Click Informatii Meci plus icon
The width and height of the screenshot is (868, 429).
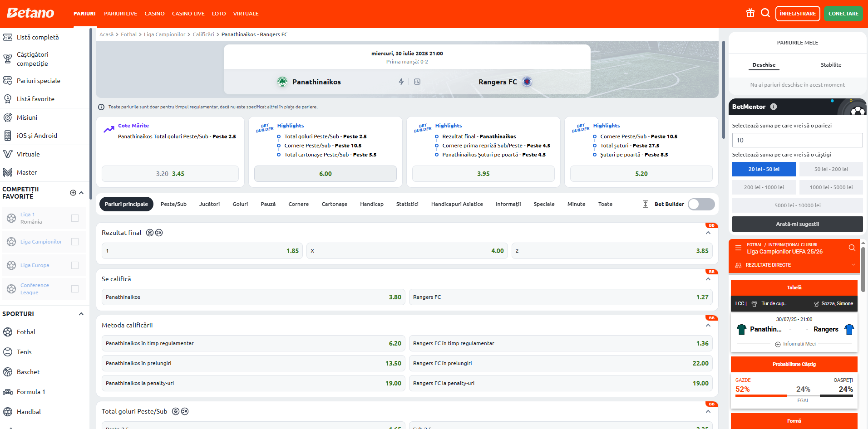pos(778,344)
